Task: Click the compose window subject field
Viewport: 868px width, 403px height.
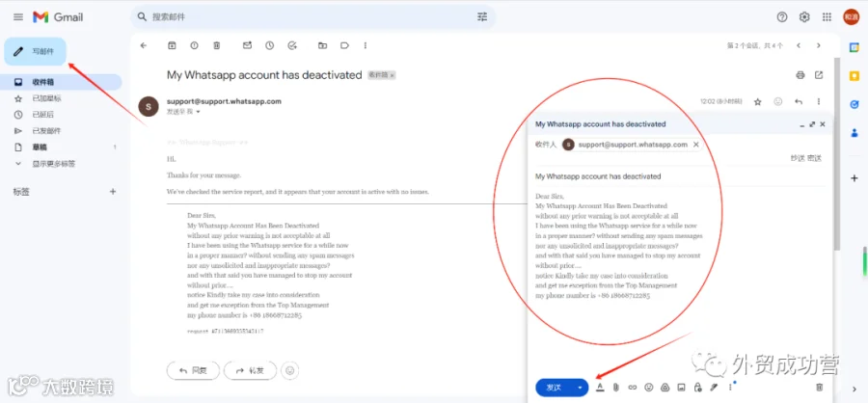Action: point(680,176)
